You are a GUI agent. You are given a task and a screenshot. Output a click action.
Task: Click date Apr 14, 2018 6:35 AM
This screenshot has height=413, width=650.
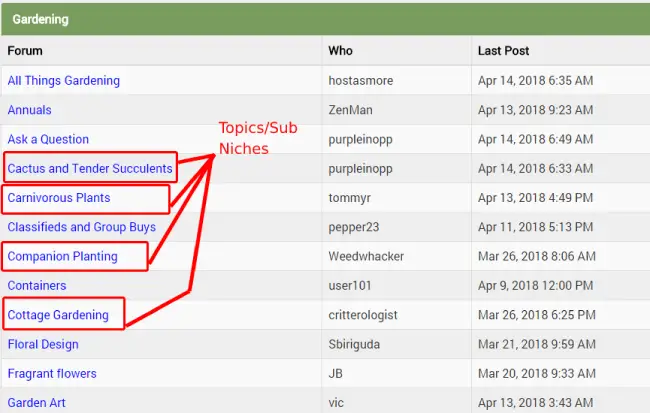(536, 80)
